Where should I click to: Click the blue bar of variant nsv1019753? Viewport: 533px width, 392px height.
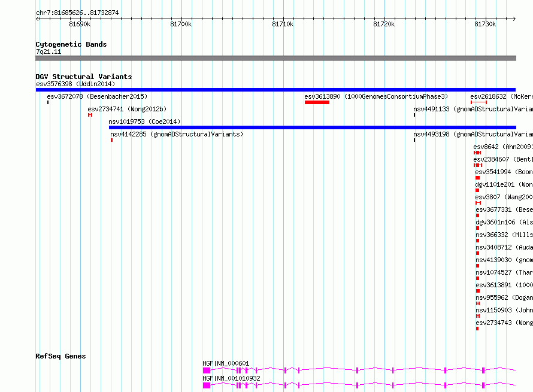313,127
